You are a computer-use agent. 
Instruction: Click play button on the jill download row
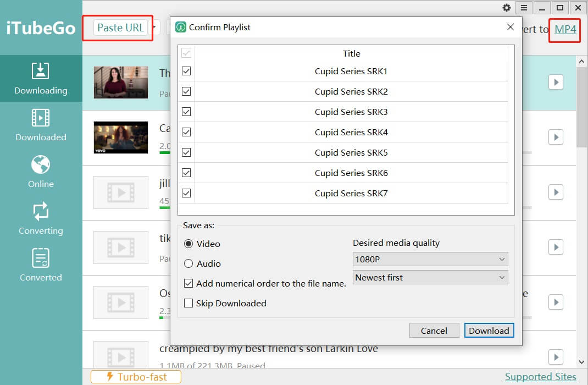[x=556, y=193]
